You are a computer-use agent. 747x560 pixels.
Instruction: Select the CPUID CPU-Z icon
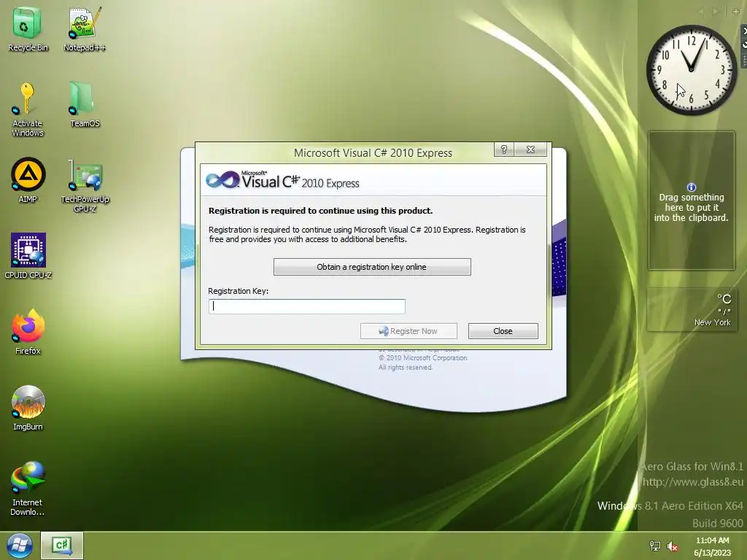pyautogui.click(x=28, y=255)
